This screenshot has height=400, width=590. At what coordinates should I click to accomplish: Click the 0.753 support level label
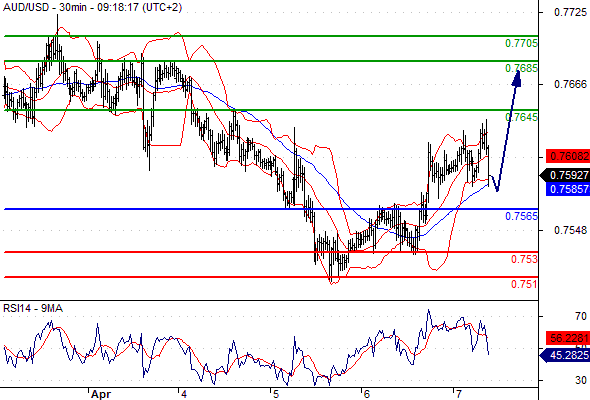coord(524,259)
